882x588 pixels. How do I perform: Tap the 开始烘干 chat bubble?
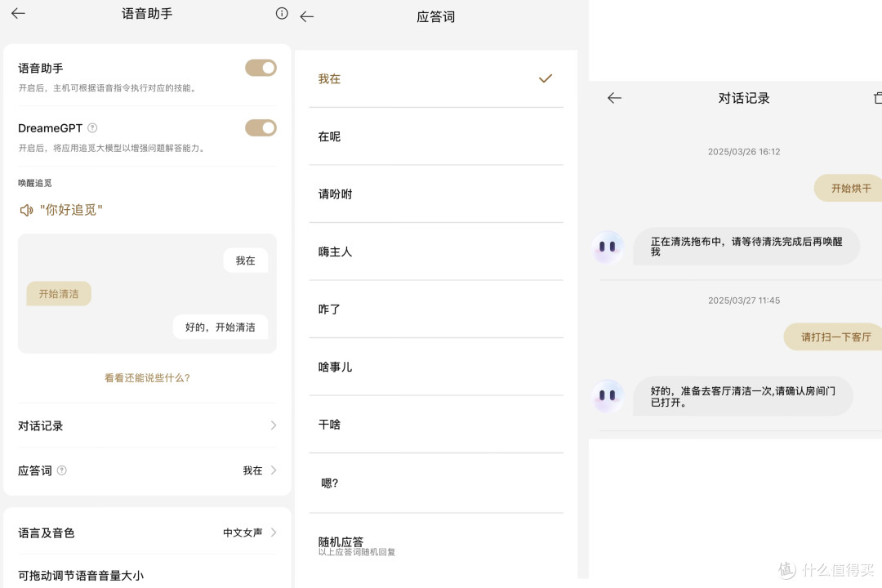(849, 189)
